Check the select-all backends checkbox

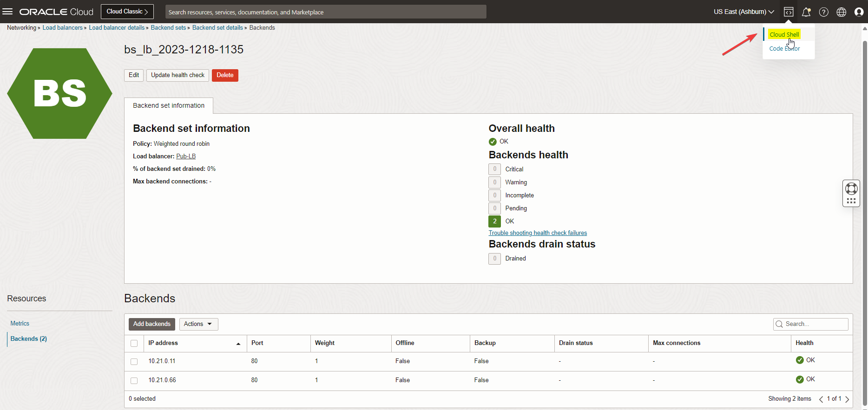134,344
